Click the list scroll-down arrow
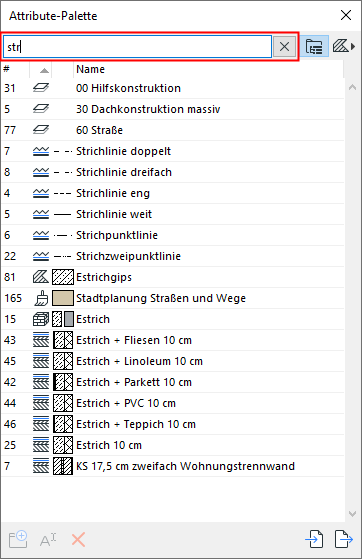 (352, 514)
